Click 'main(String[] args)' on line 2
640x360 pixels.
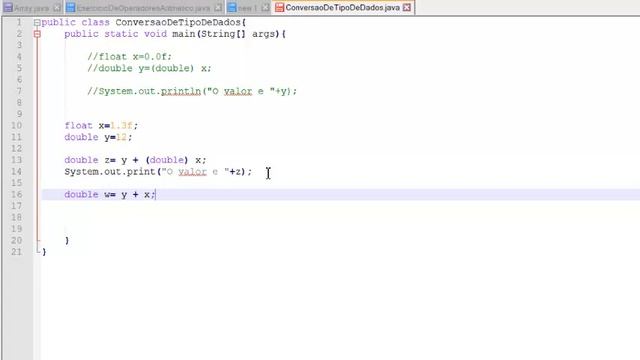click(226, 34)
